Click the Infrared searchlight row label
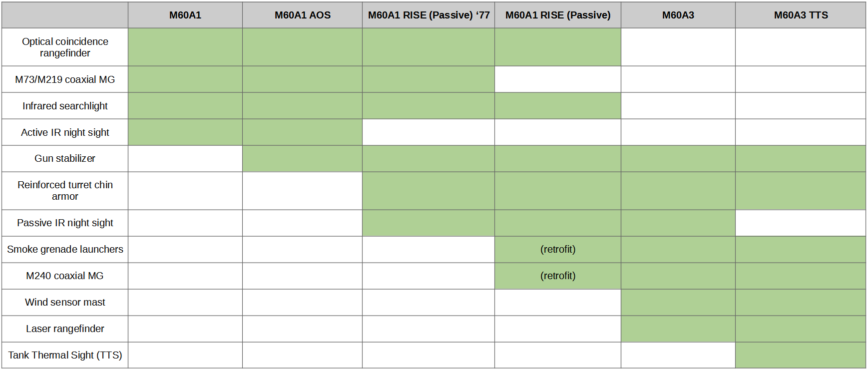 (x=65, y=106)
